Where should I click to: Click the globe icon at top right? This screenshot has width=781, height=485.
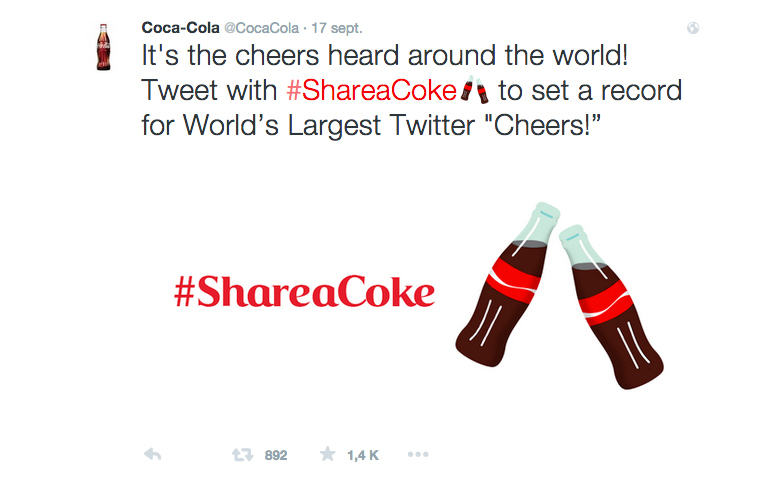[694, 29]
